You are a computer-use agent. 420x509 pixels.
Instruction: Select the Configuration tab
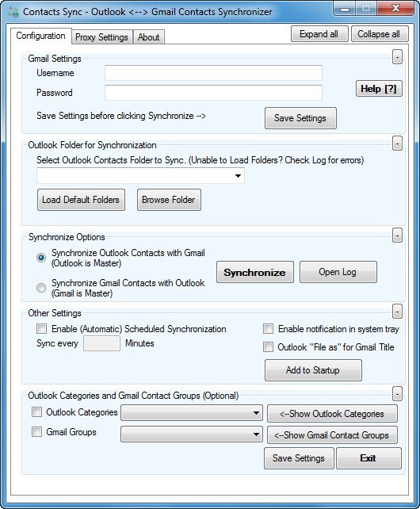(x=40, y=36)
